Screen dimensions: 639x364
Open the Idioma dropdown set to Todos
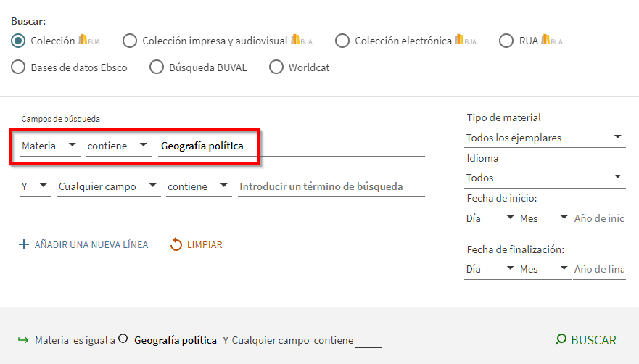[545, 178]
